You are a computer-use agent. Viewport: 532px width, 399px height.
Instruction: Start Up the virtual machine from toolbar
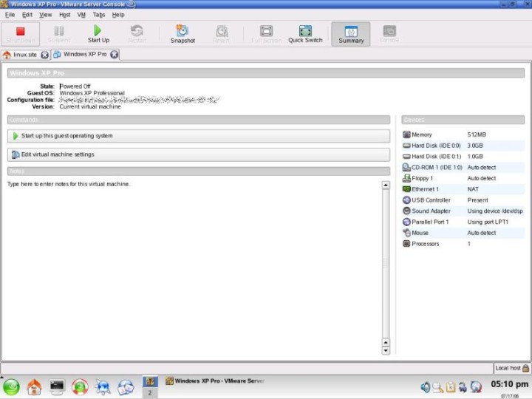pos(98,34)
